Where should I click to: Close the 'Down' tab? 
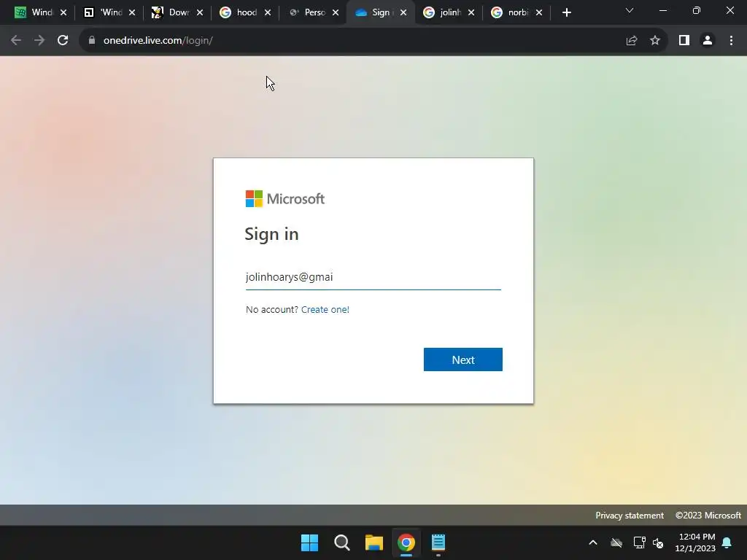click(x=200, y=13)
